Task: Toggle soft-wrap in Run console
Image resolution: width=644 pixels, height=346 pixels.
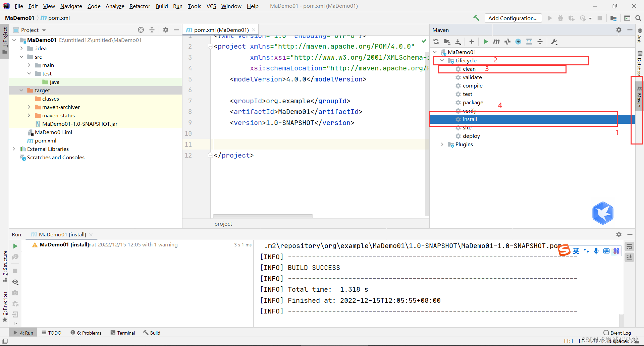Action: click(x=629, y=247)
